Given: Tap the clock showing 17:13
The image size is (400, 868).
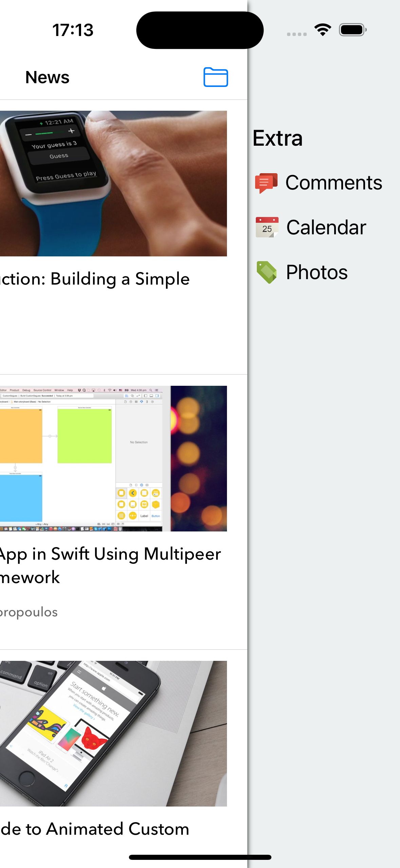Looking at the screenshot, I should tap(72, 30).
